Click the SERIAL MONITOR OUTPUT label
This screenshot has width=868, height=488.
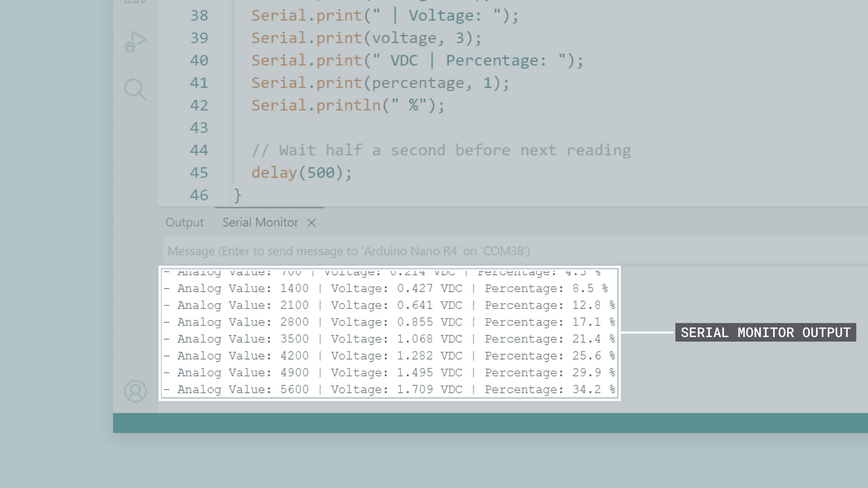coord(765,332)
